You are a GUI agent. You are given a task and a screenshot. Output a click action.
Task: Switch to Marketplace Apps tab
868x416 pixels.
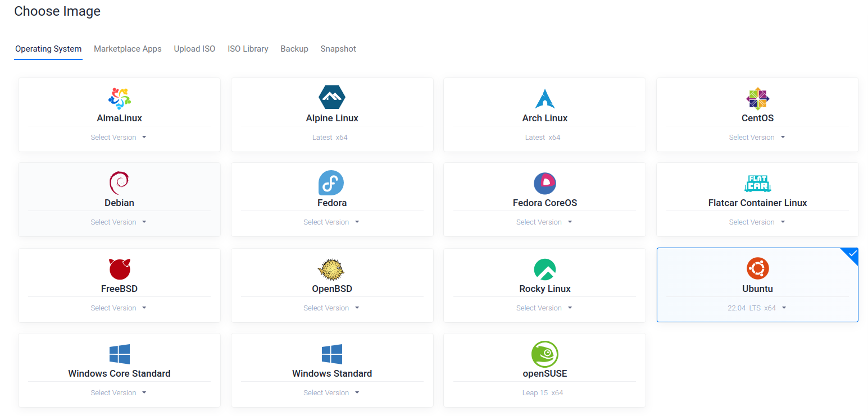tap(128, 49)
